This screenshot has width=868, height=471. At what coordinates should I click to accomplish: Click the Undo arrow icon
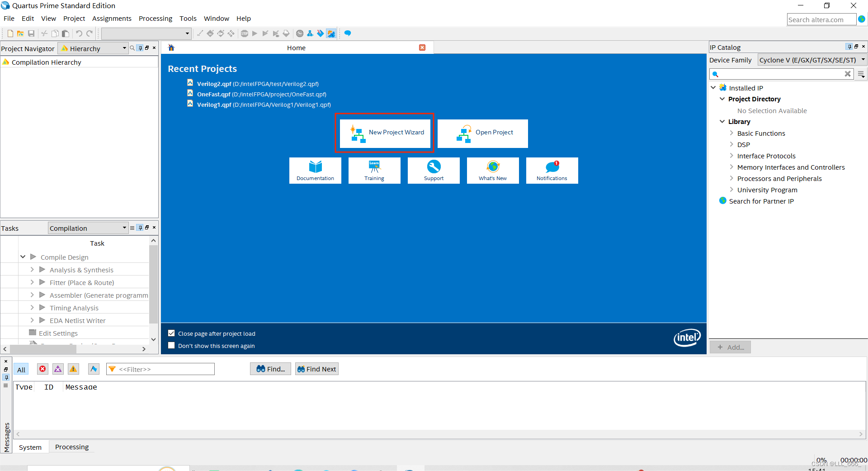(79, 33)
